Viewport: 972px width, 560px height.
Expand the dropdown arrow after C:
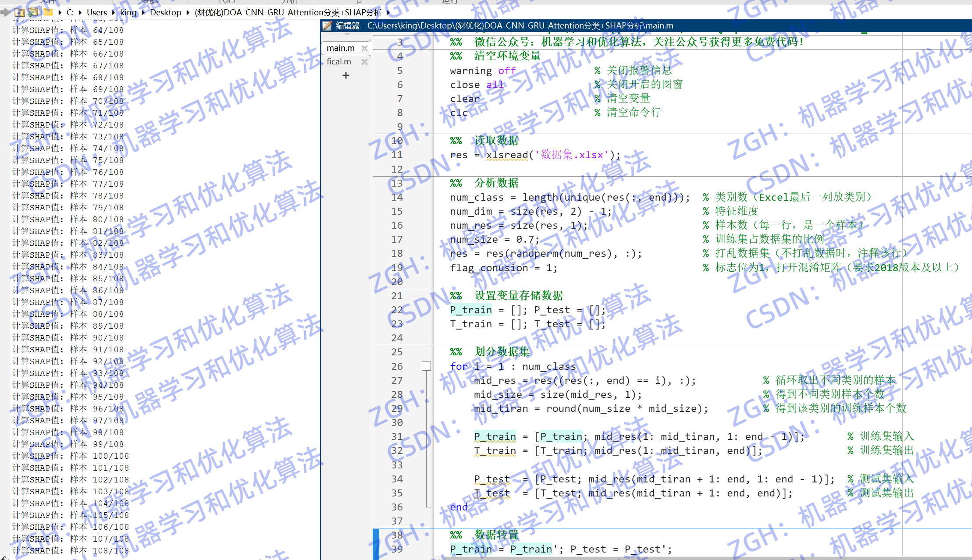(80, 13)
